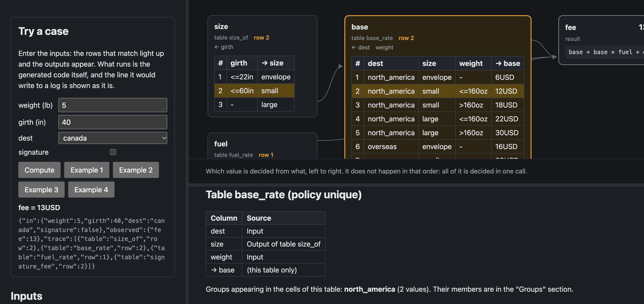This screenshot has height=304, width=644.
Task: Click the 'Inputs' section heading
Action: coord(27,296)
